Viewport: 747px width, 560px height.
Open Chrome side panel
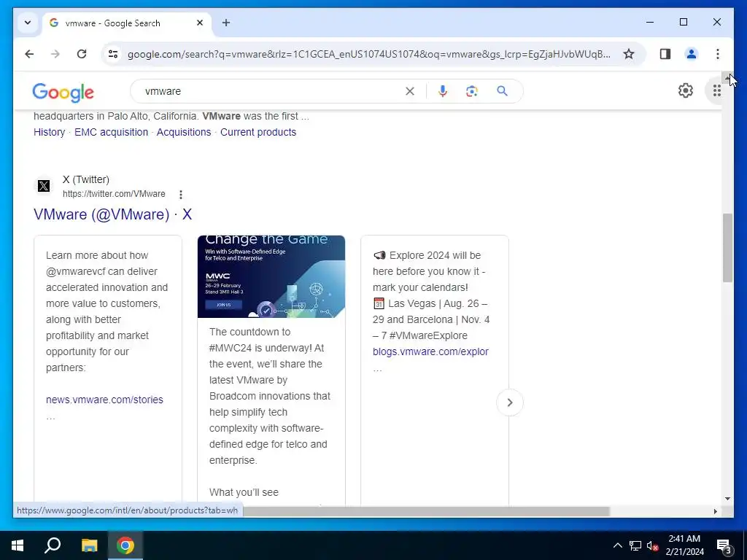click(665, 54)
